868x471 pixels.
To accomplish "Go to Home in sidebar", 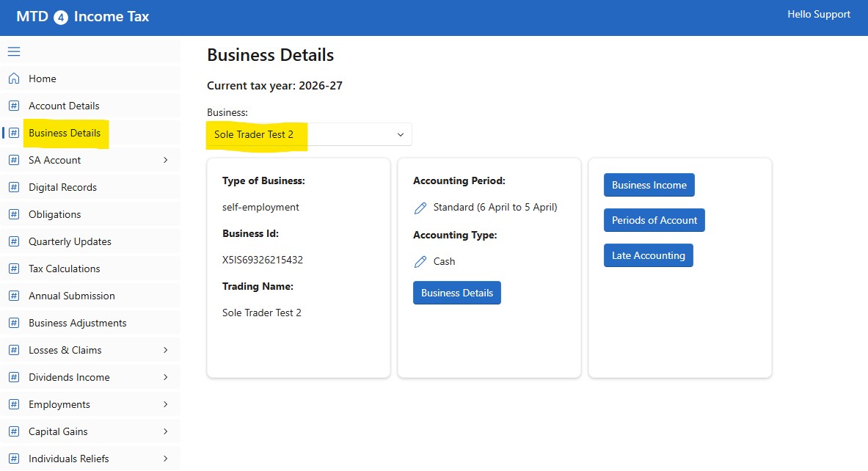I will (x=90, y=78).
